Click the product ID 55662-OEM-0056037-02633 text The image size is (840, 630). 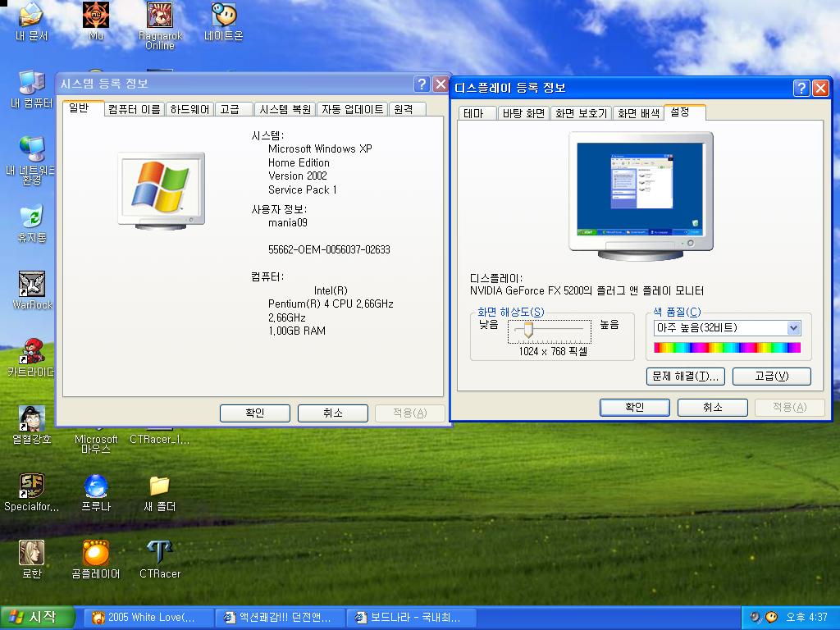tap(329, 249)
